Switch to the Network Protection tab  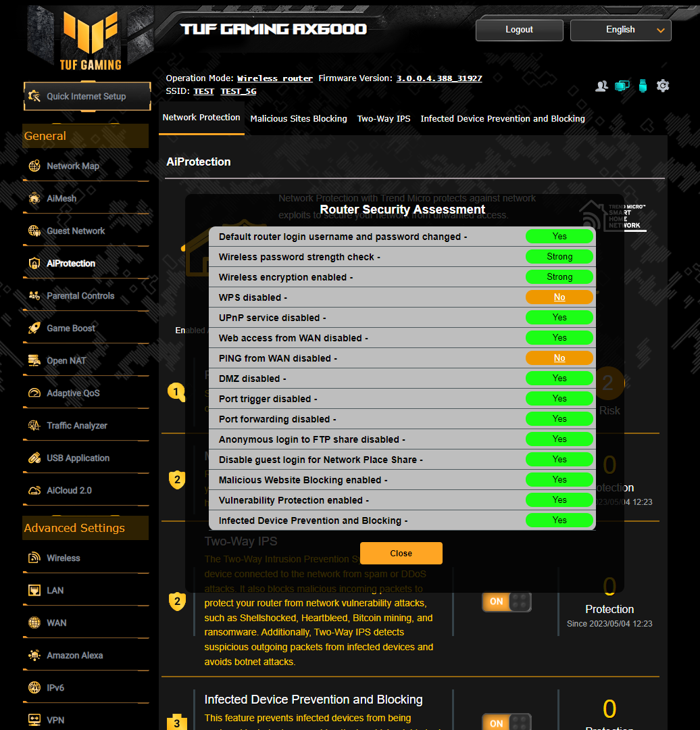pos(201,118)
